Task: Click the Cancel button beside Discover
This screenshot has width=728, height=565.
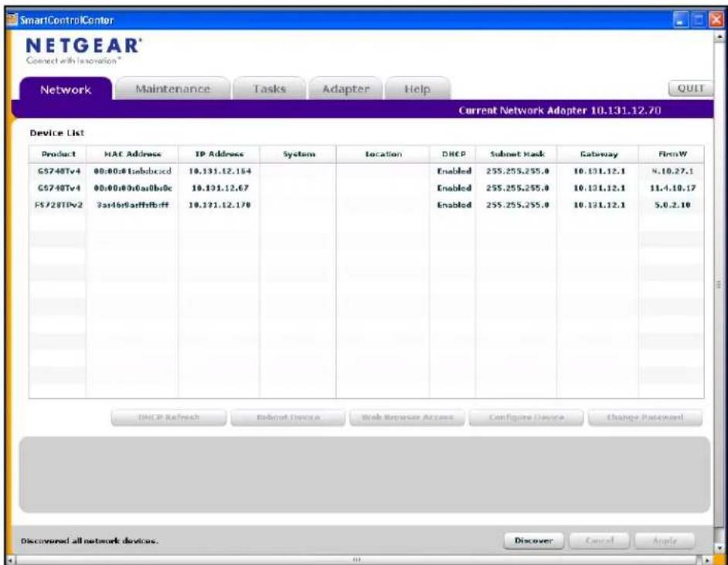Action: tap(600, 540)
